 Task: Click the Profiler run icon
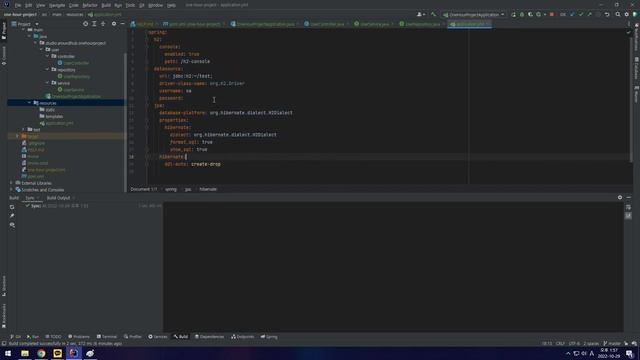click(x=540, y=15)
